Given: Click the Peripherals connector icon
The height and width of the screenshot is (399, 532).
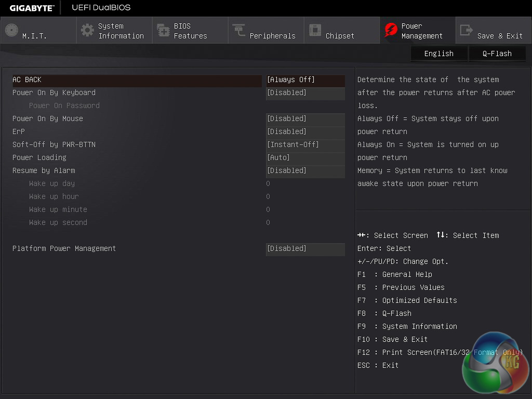Looking at the screenshot, I should [x=239, y=30].
